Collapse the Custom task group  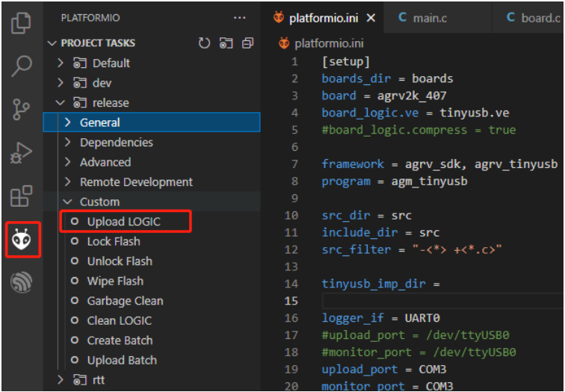68,202
